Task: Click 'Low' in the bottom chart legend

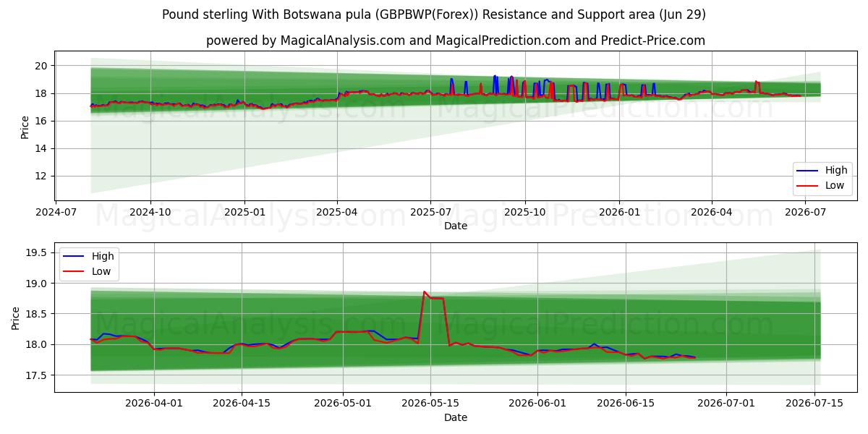Action: (101, 271)
